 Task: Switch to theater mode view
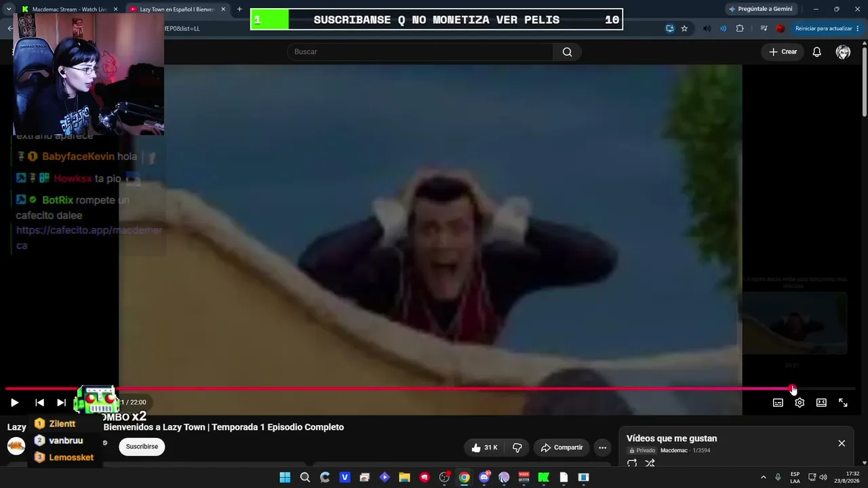[821, 403]
